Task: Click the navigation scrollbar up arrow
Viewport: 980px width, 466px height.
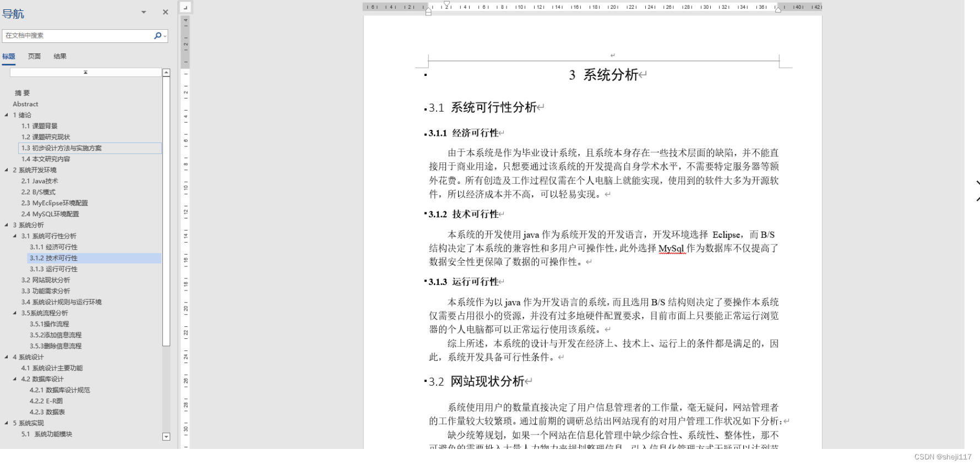Action: [x=166, y=73]
